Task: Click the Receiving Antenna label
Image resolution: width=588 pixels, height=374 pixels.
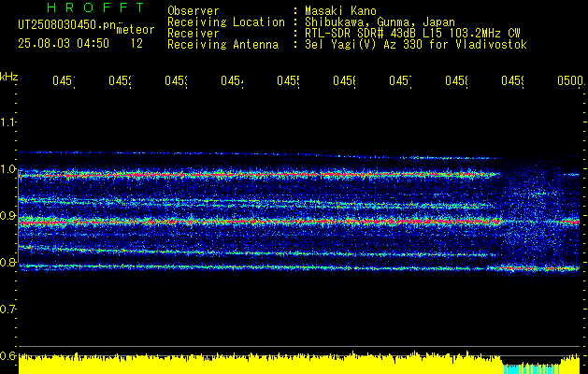Action: (x=222, y=45)
